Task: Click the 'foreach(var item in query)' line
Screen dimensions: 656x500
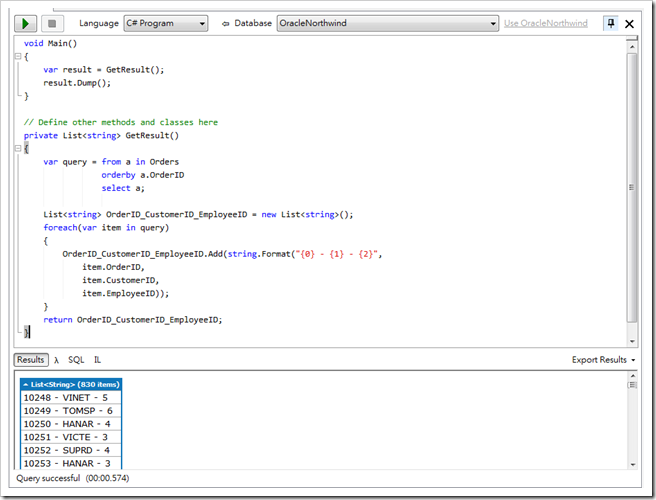Action: pyautogui.click(x=106, y=228)
